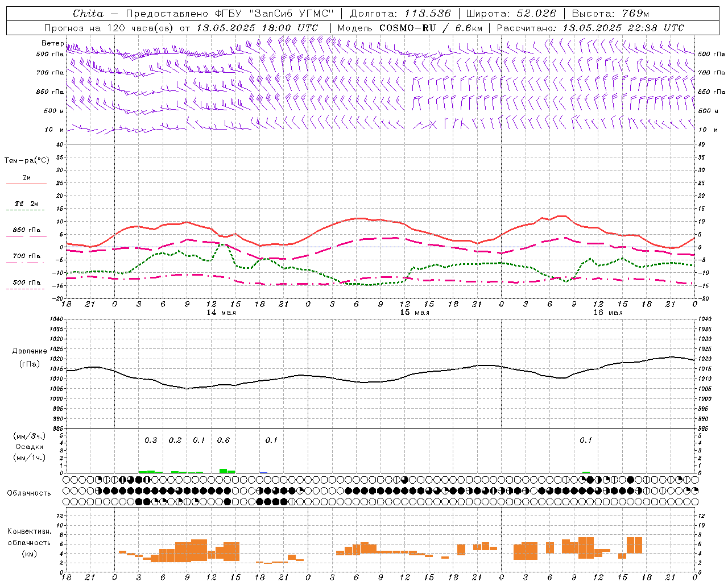The width and height of the screenshot is (728, 582).
Task: Click the 1040 value on left pressure axis
Action: point(56,319)
